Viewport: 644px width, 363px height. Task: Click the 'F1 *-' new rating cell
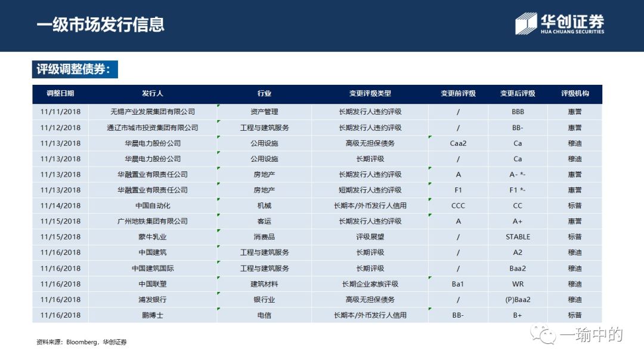518,190
